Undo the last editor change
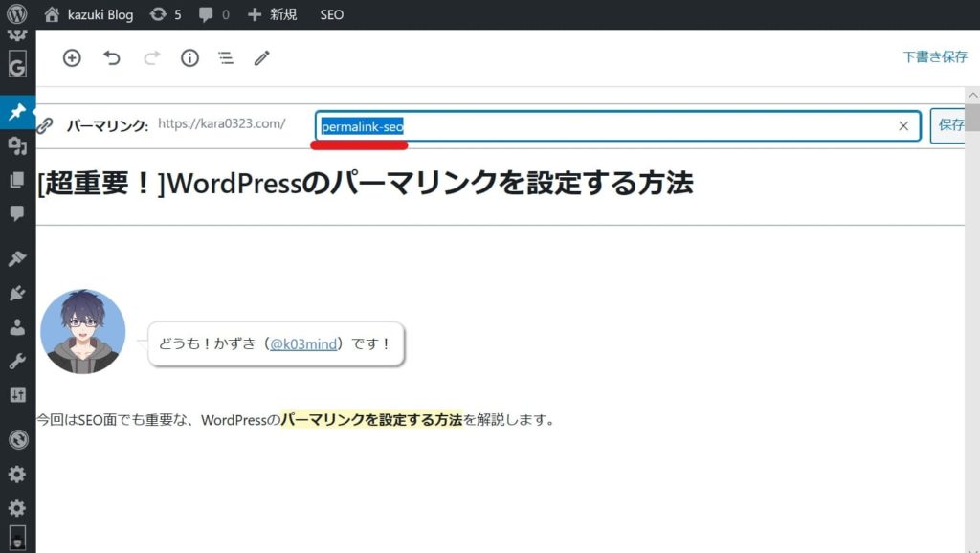Viewport: 980px width, 553px height. coord(112,58)
